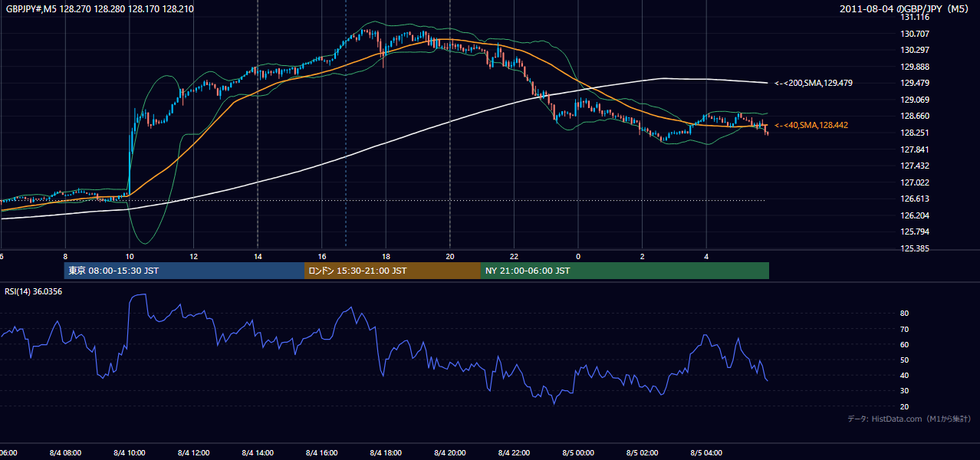980x460 pixels.
Task: Click the 8/4 16:00 date label
Action: pyautogui.click(x=321, y=452)
